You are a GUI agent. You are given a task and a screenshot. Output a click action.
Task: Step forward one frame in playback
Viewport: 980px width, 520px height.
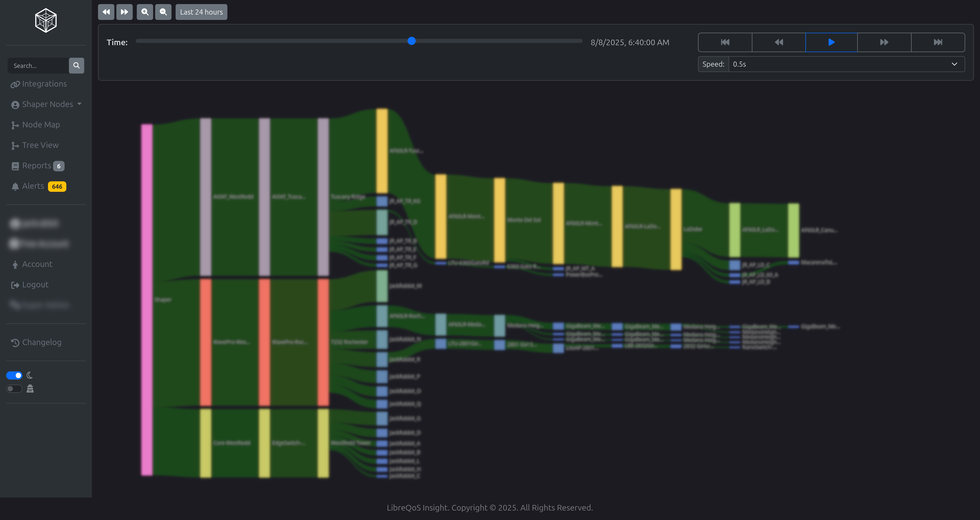click(884, 42)
